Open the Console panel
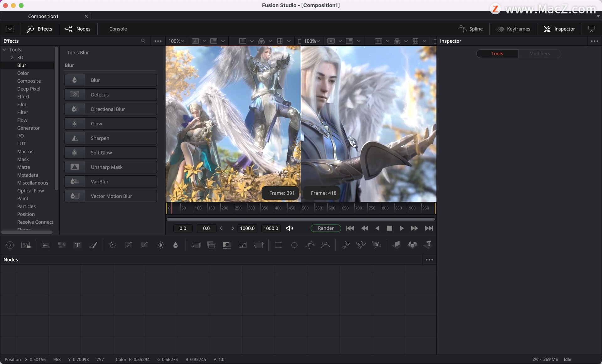Screen dimensions: 602x364 118,29
